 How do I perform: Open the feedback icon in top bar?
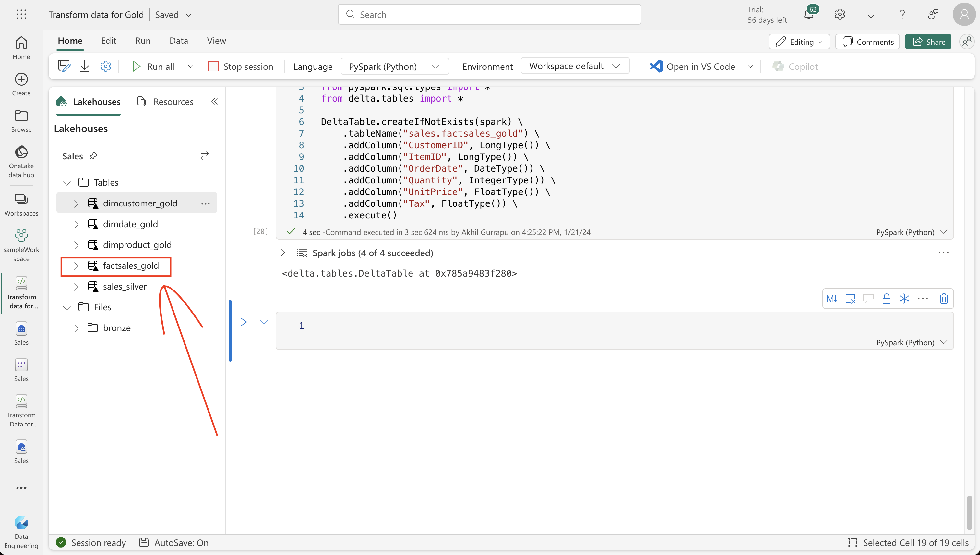[x=933, y=15]
